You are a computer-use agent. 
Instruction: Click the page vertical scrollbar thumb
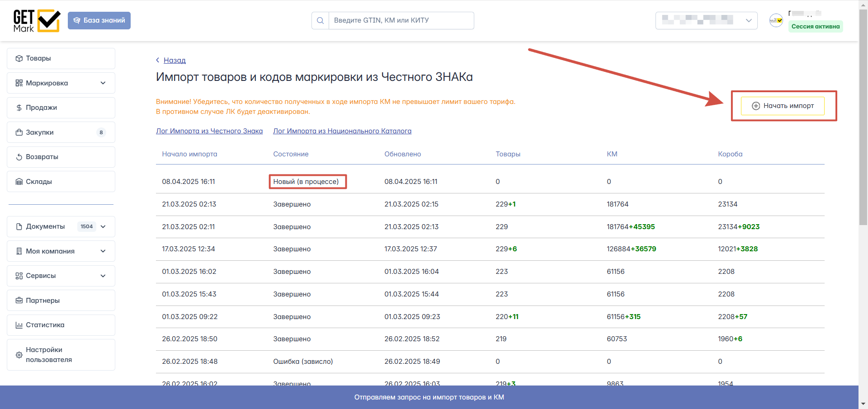(x=863, y=118)
